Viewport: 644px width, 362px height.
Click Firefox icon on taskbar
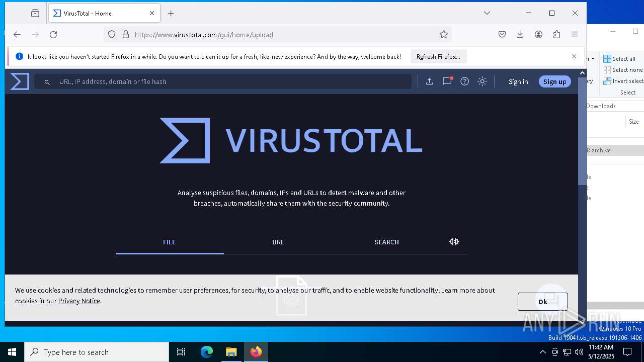pos(256,352)
